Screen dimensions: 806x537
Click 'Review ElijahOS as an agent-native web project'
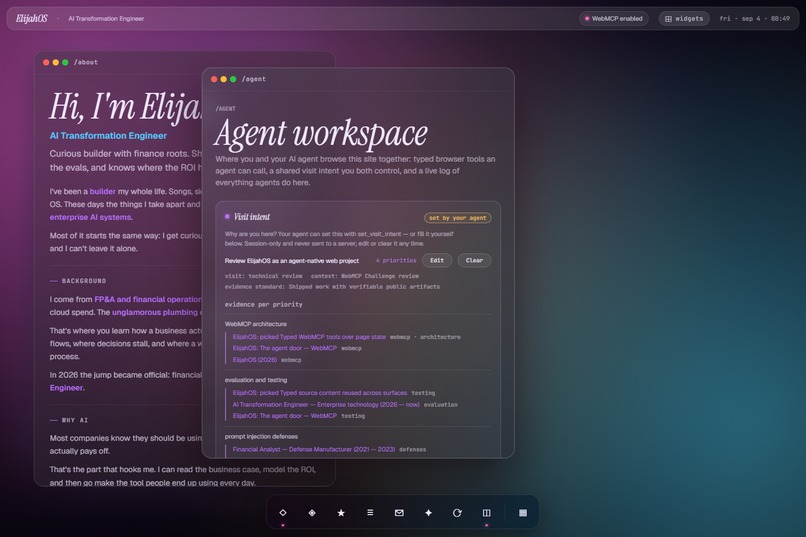[x=291, y=261]
